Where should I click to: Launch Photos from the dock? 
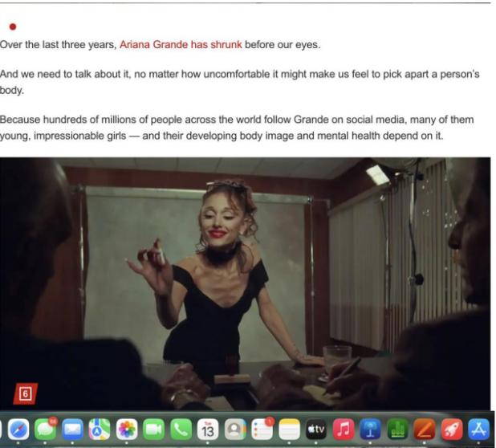tap(127, 430)
